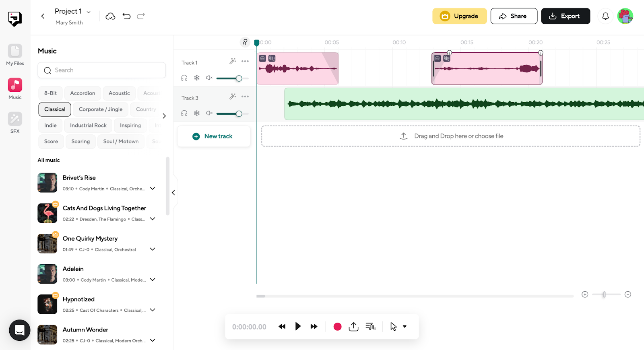Zoom out on the timeline

(x=628, y=294)
